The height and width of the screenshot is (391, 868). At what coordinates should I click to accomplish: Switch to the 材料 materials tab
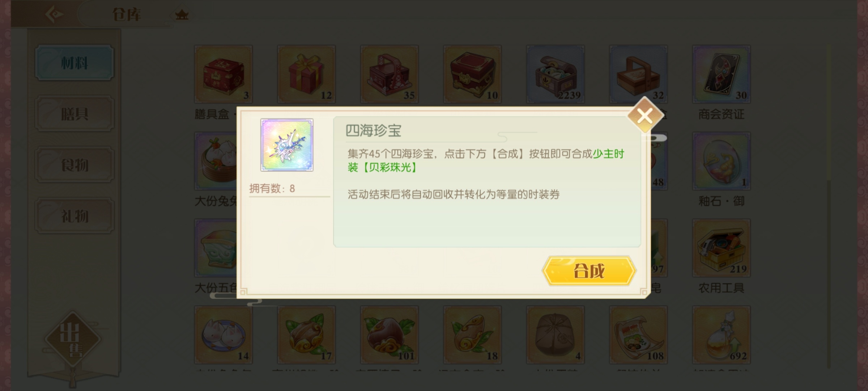(75, 63)
